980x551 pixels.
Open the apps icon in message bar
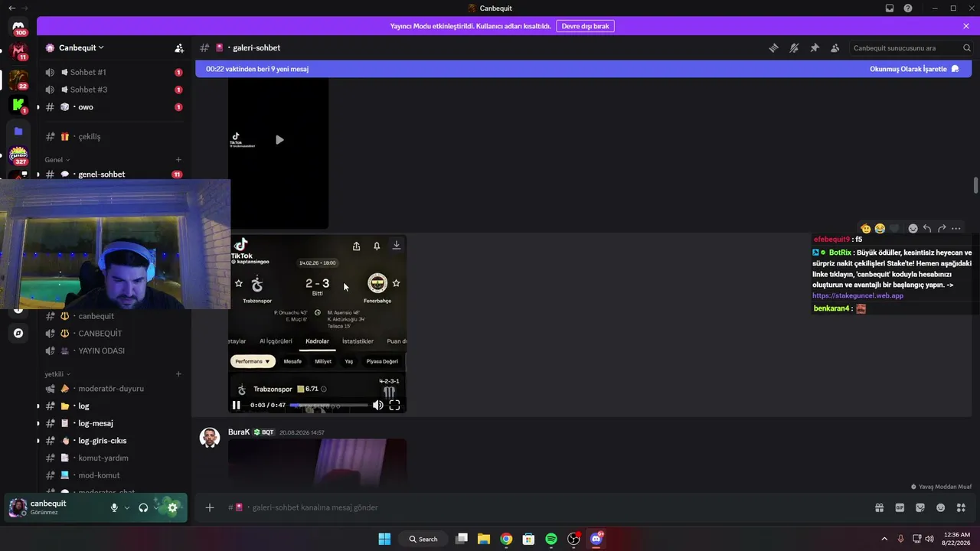tap(962, 507)
